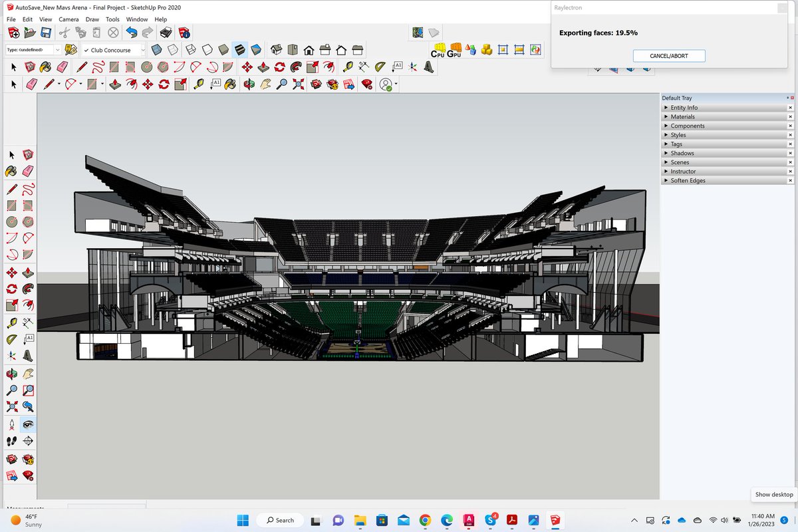This screenshot has width=798, height=532.
Task: Enable Back Edges style icon
Action: pos(172,50)
